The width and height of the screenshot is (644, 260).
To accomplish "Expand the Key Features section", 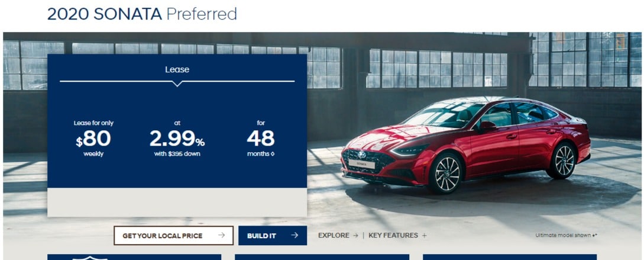I will pyautogui.click(x=397, y=235).
